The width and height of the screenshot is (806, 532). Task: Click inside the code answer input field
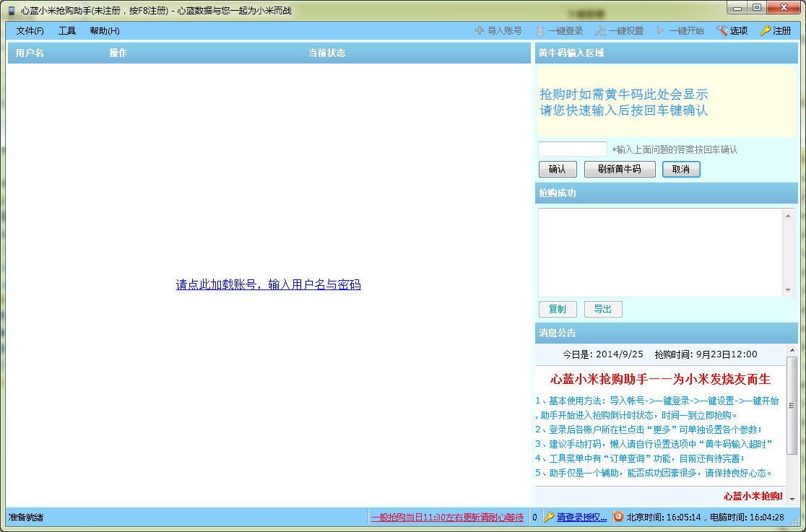(x=571, y=149)
